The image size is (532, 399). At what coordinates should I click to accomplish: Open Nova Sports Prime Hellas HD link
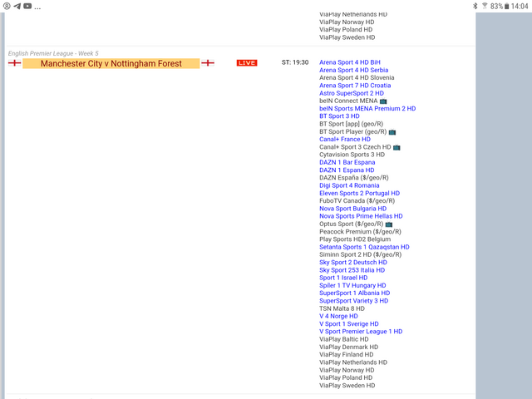point(361,216)
